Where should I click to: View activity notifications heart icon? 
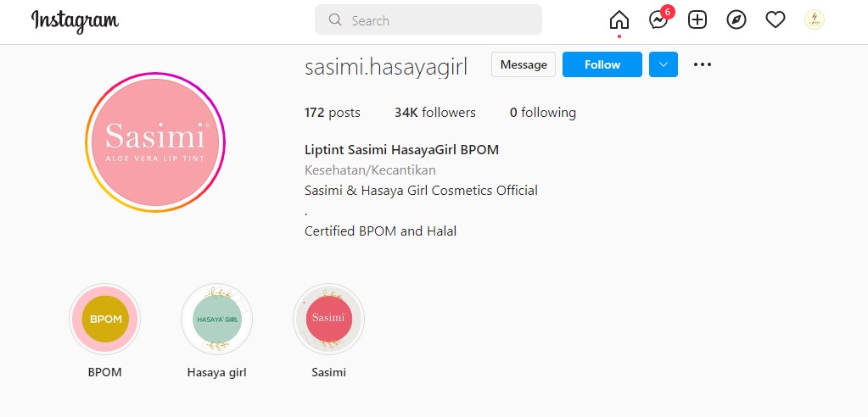coord(776,20)
